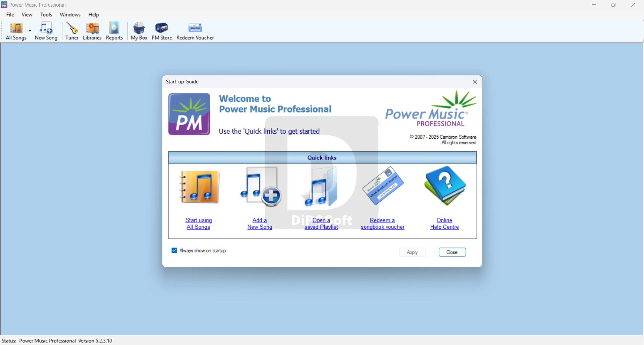The height and width of the screenshot is (345, 644).
Task: Close the Start-up Guide dialog with X
Action: (x=475, y=82)
